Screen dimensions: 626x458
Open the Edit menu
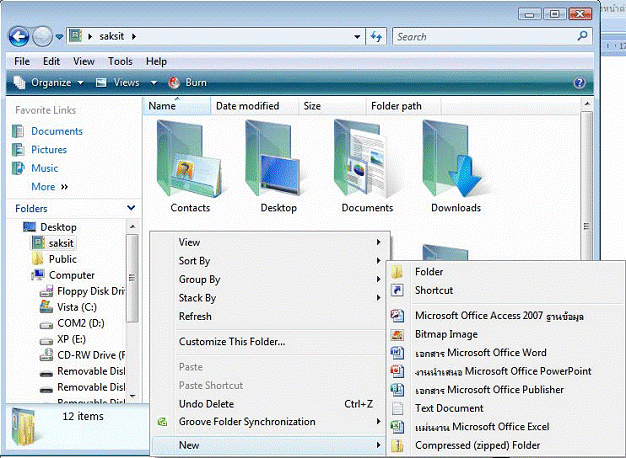tap(52, 61)
